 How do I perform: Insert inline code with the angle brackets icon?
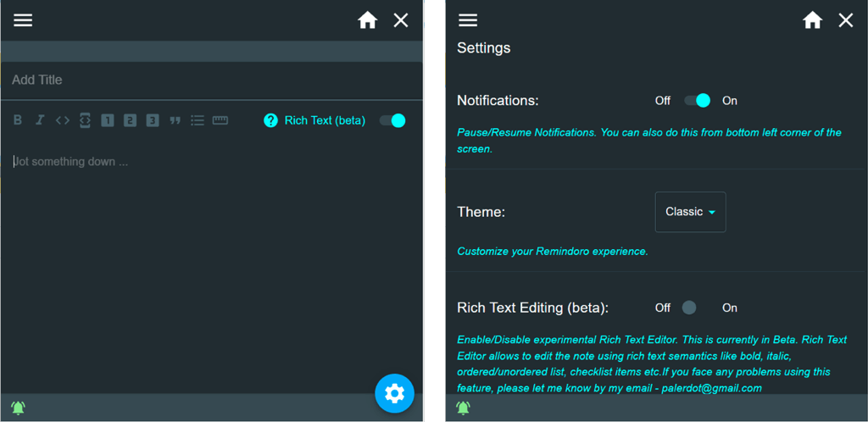coord(63,120)
